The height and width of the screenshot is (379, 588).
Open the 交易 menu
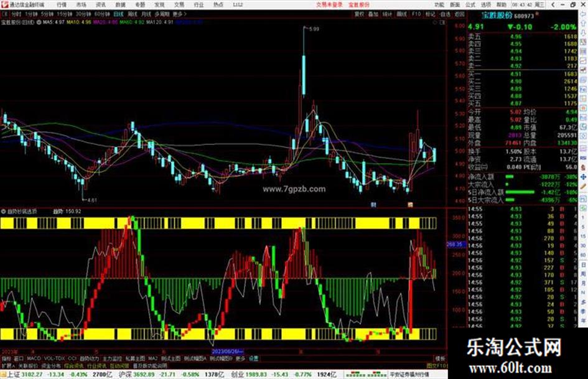tap(179, 5)
